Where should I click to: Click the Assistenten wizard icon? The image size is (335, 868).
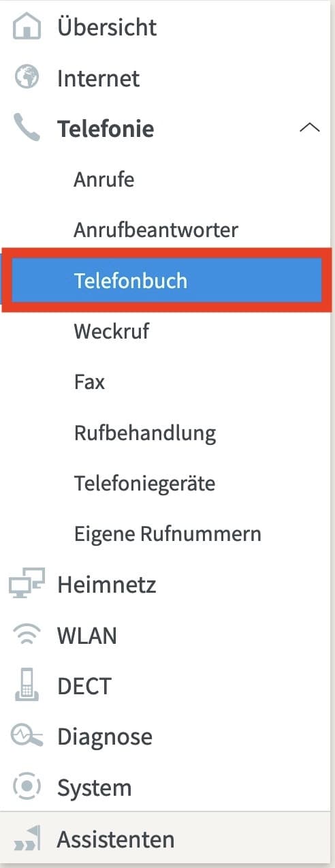coord(27,838)
